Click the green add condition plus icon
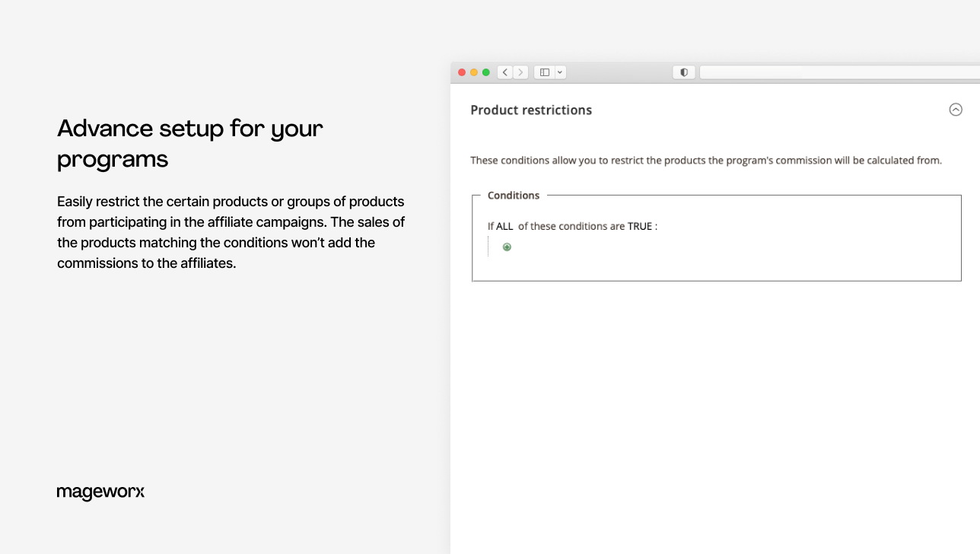This screenshot has height=554, width=980. click(x=507, y=247)
